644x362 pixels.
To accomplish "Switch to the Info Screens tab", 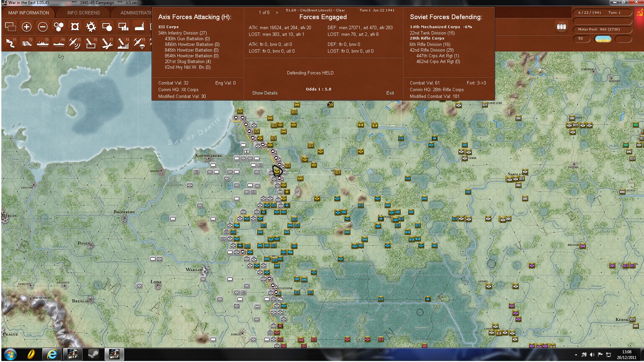I will tap(84, 13).
